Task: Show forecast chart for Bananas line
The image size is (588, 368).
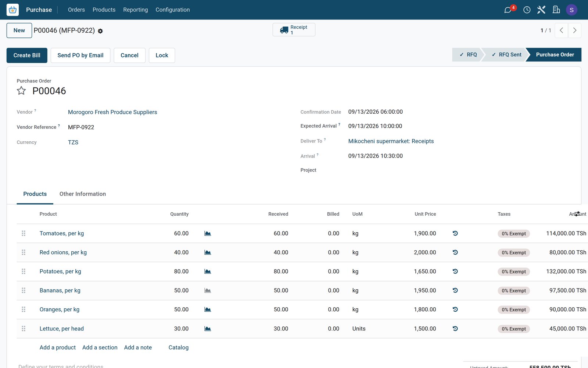Action: pos(208,290)
